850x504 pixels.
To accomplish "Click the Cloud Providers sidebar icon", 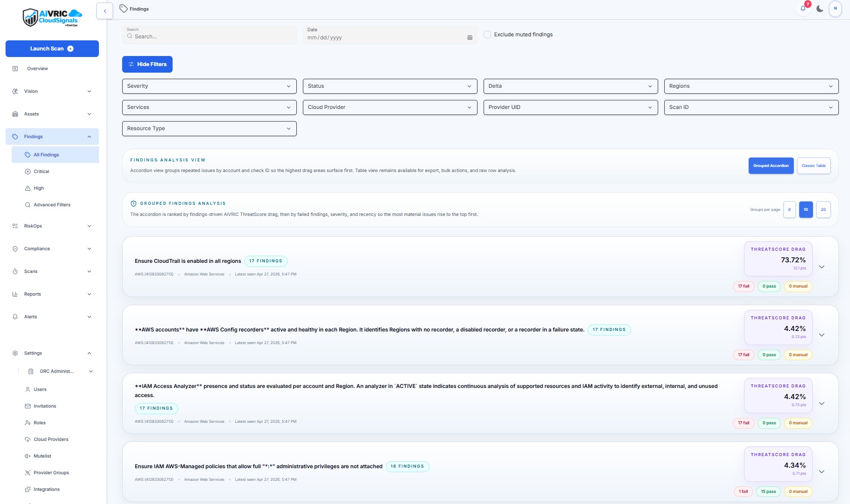I will (x=27, y=439).
